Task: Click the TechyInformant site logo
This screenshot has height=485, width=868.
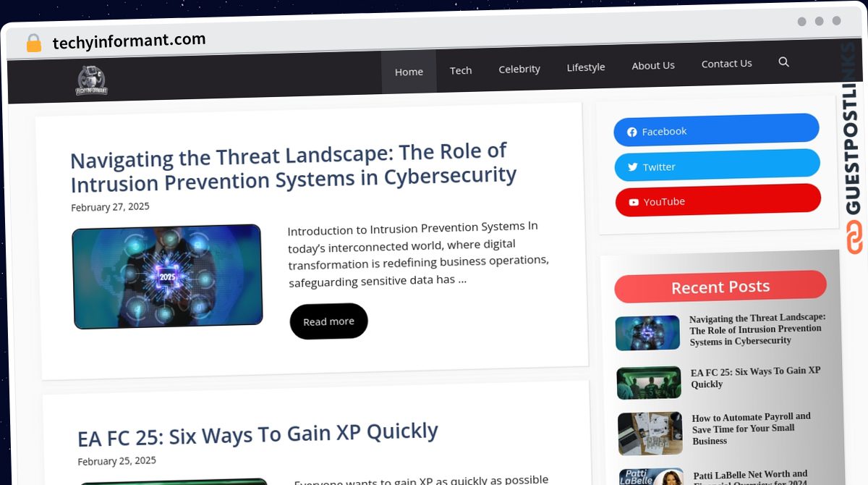Action: [92, 81]
